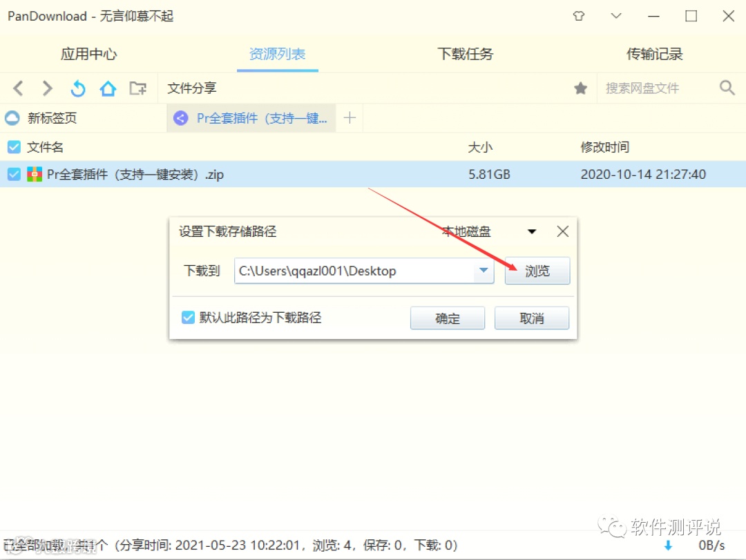The width and height of the screenshot is (746, 560).
Task: Favorite this path with the star icon
Action: click(x=580, y=88)
